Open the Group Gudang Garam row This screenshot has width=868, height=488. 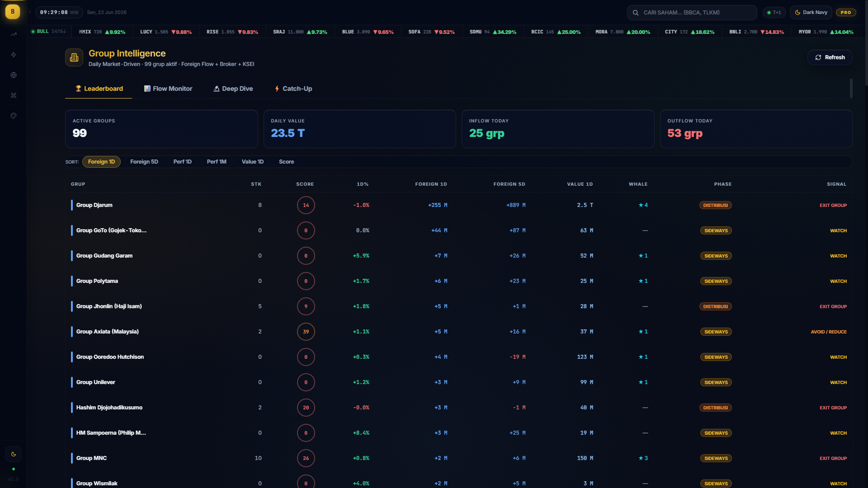click(458, 256)
